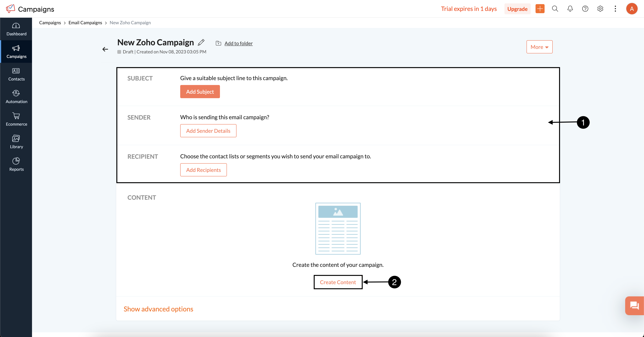
Task: Open Ecommerce from the sidebar
Action: 16,119
